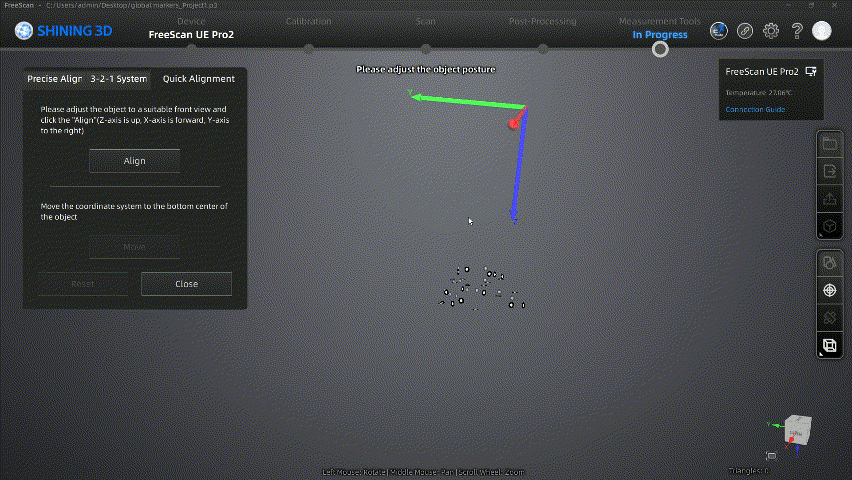852x480 pixels.
Task: Click the wireframe cube icon at toolbar bottom
Action: click(x=829, y=346)
